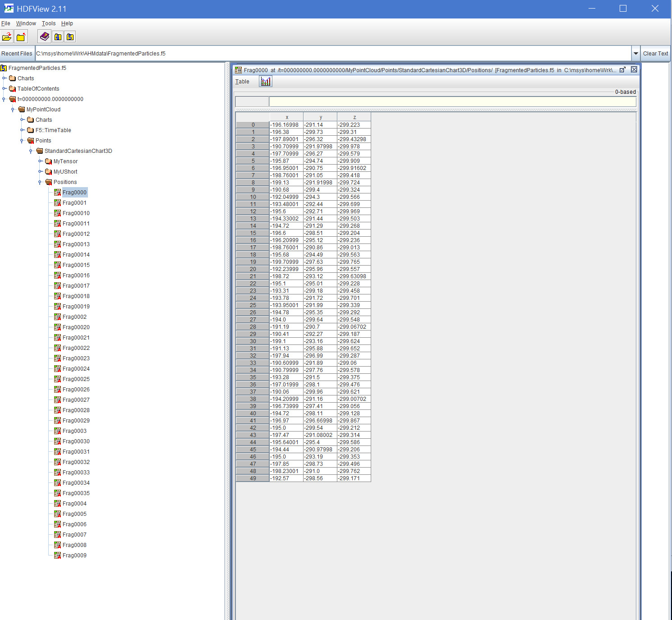Collapse the MyPointCloud group node
The image size is (672, 620).
pos(13,110)
